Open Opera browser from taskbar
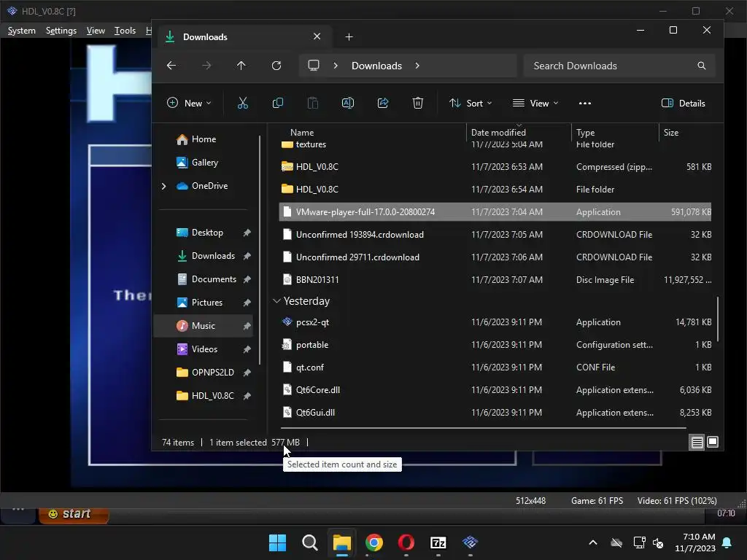 406,542
